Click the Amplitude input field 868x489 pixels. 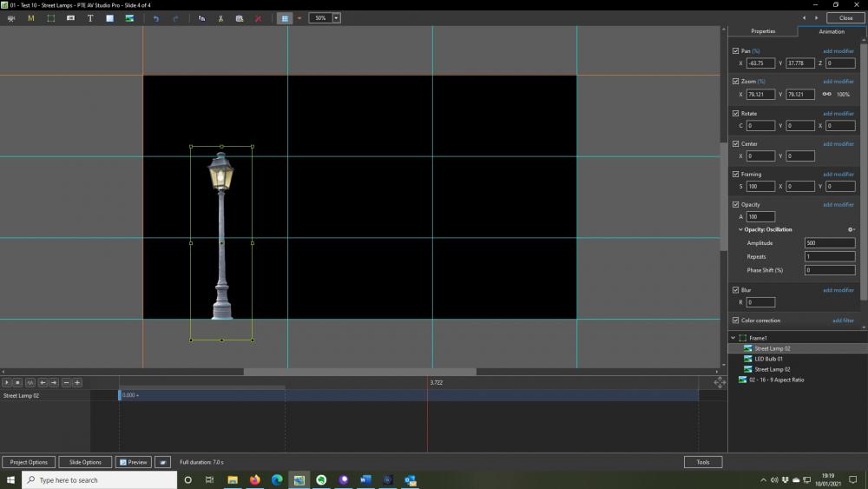[x=829, y=243]
